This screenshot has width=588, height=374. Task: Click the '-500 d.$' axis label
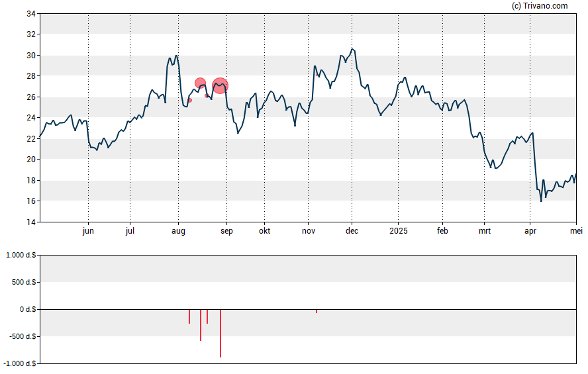(23, 336)
